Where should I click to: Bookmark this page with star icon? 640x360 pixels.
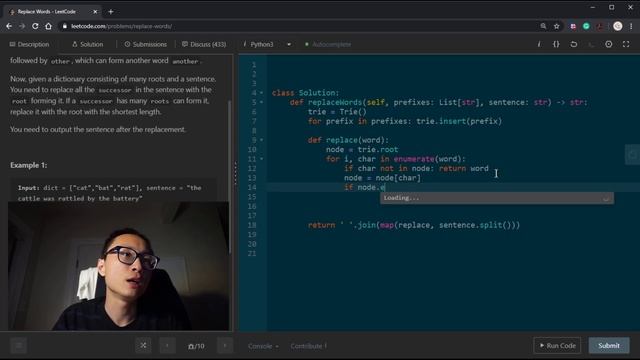[x=557, y=26]
